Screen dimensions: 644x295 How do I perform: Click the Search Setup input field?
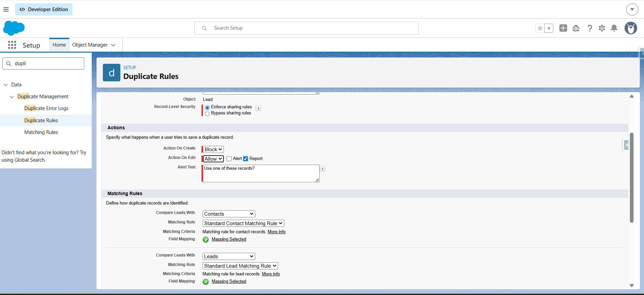click(306, 28)
